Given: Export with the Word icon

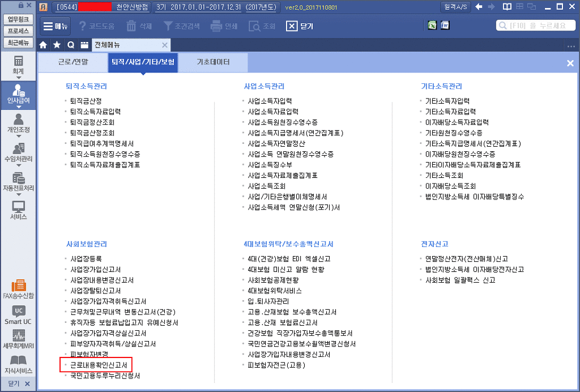Looking at the screenshot, I should coord(445,25).
